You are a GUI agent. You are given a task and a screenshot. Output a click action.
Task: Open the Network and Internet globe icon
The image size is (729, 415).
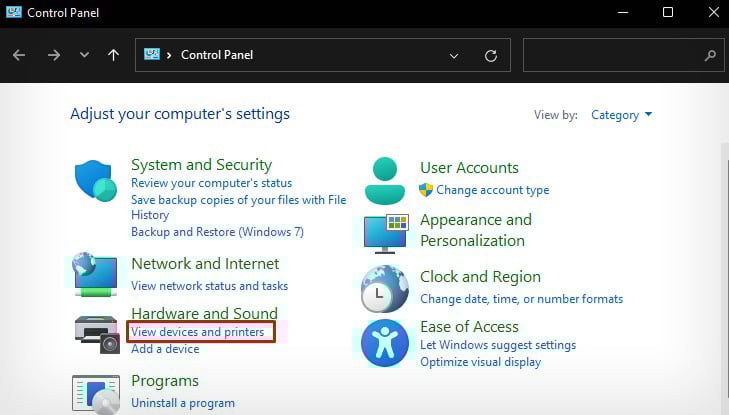click(x=95, y=275)
